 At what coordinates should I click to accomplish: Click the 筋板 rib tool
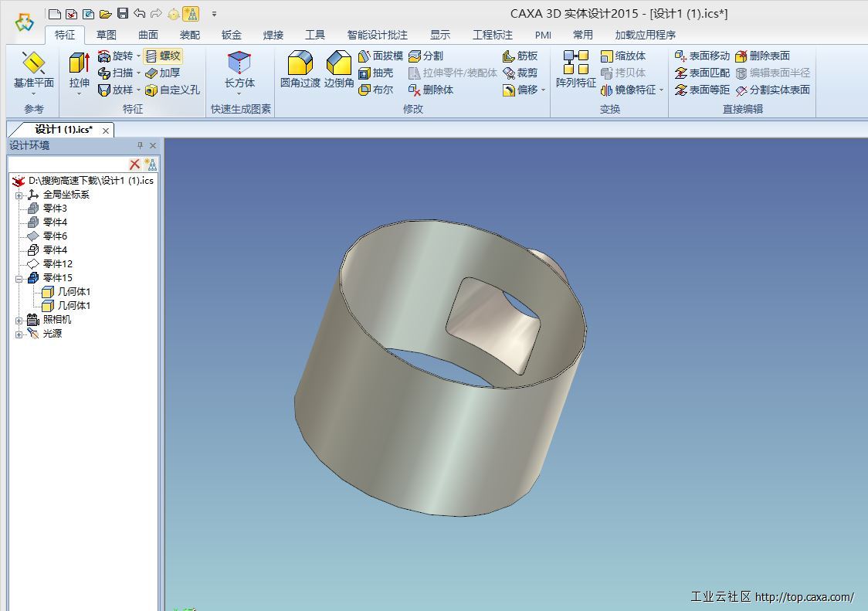click(x=520, y=56)
